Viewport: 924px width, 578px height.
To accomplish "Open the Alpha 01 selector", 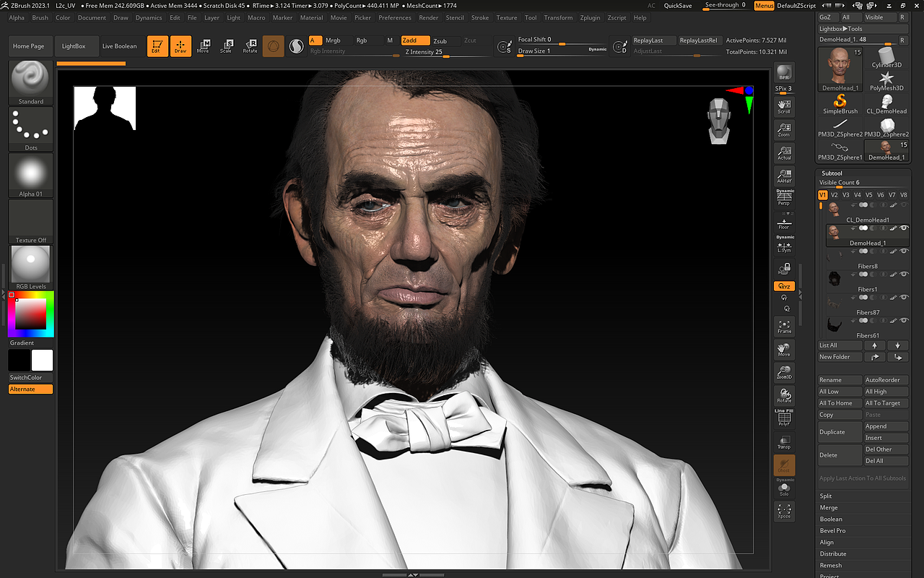I will (30, 173).
